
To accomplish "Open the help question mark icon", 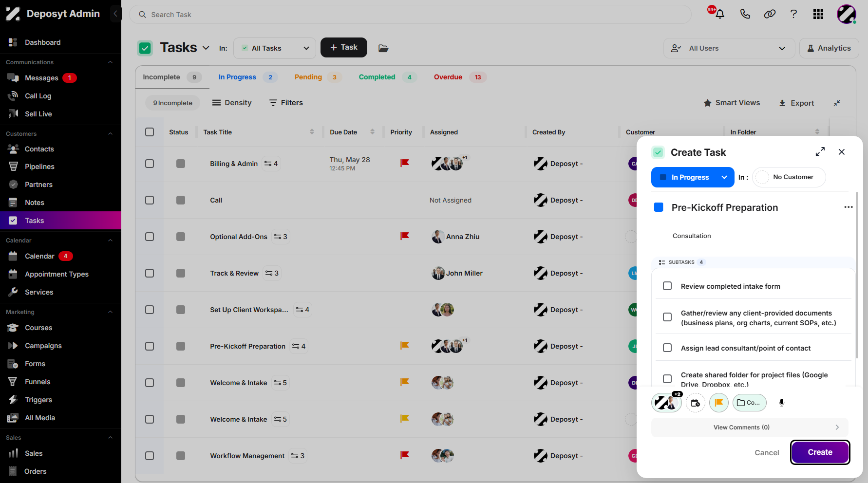I will (794, 14).
